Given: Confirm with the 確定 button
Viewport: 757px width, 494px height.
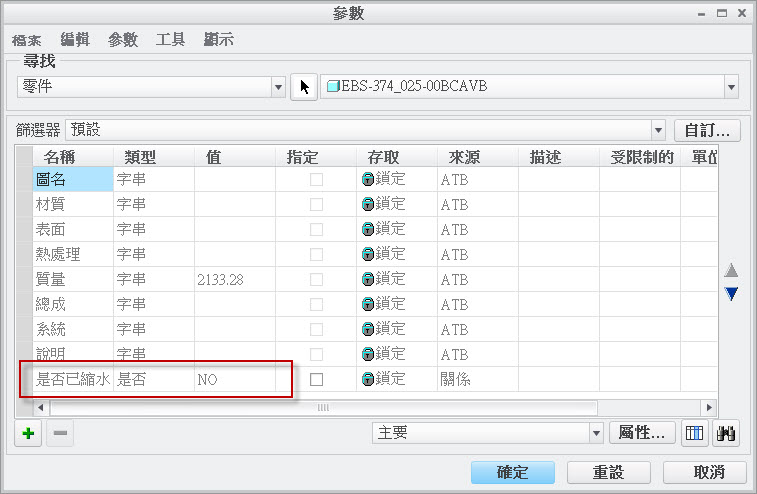Looking at the screenshot, I should 513,472.
